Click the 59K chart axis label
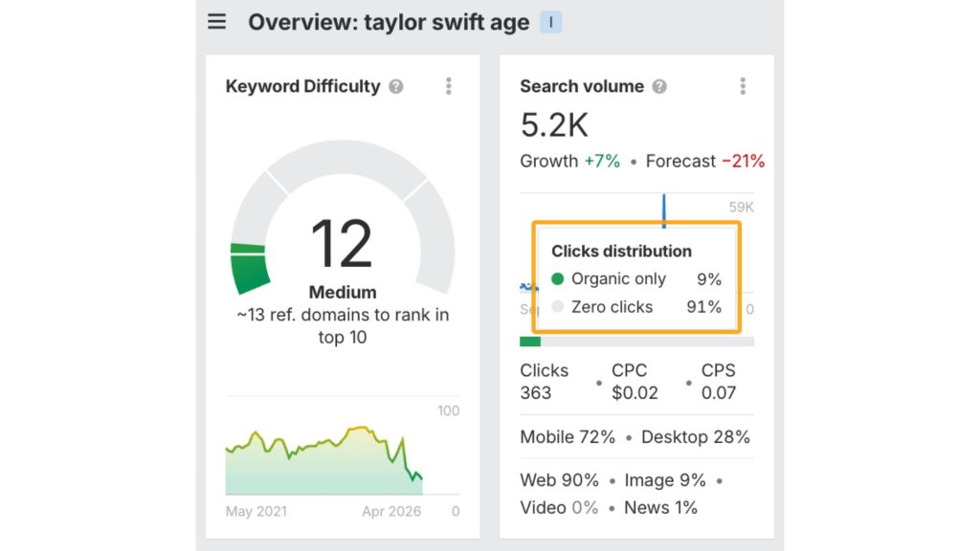Screen dimensions: 980x551 click(742, 208)
